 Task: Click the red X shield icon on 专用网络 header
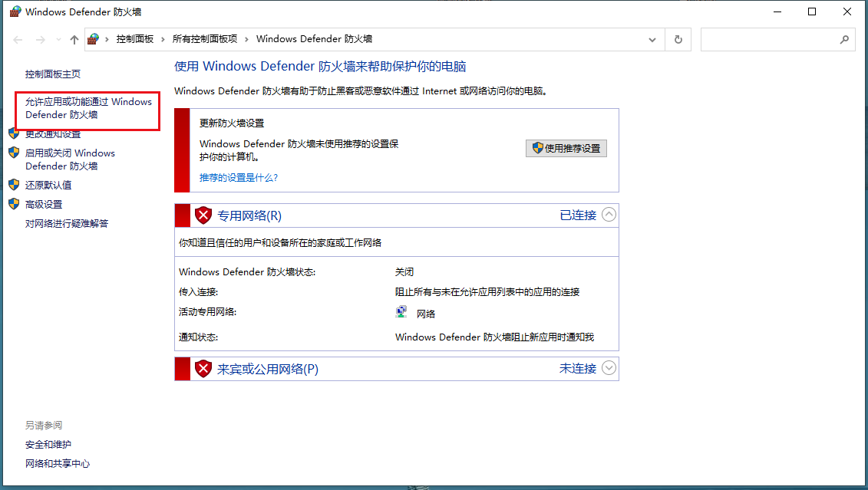coord(203,215)
